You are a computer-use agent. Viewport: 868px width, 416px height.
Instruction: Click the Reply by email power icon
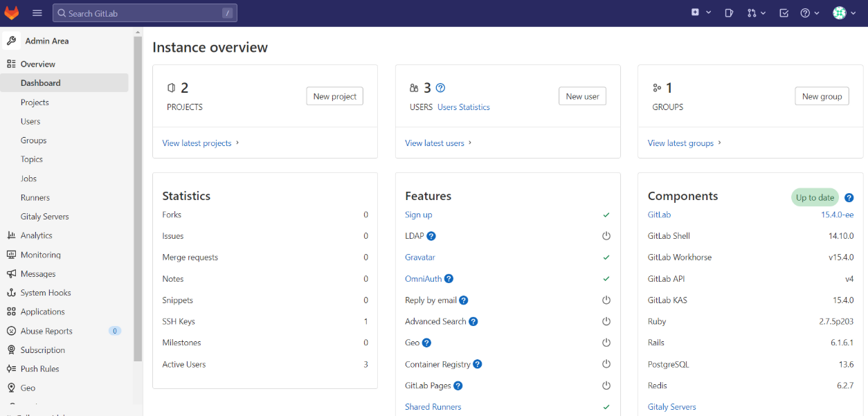pyautogui.click(x=606, y=300)
